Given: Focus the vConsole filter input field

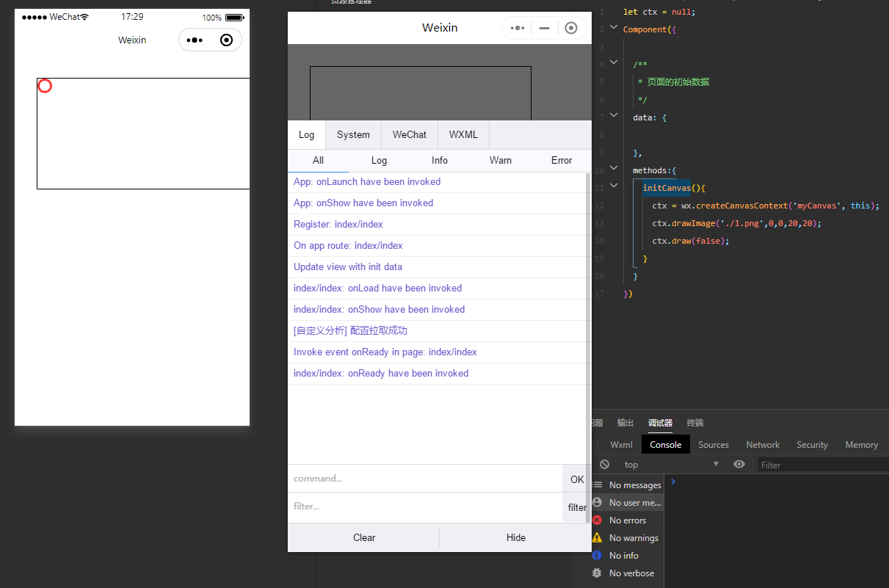Looking at the screenshot, I should [x=425, y=507].
